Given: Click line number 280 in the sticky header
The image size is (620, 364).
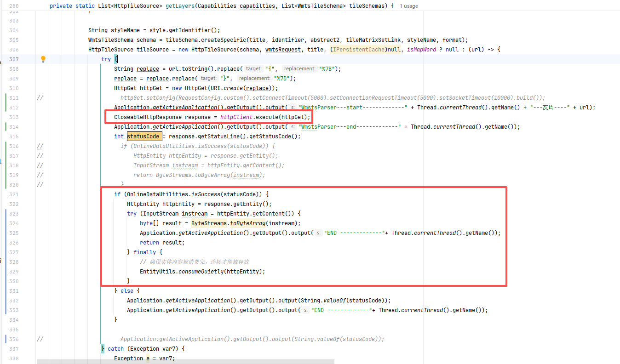Looking at the screenshot, I should [x=14, y=6].
